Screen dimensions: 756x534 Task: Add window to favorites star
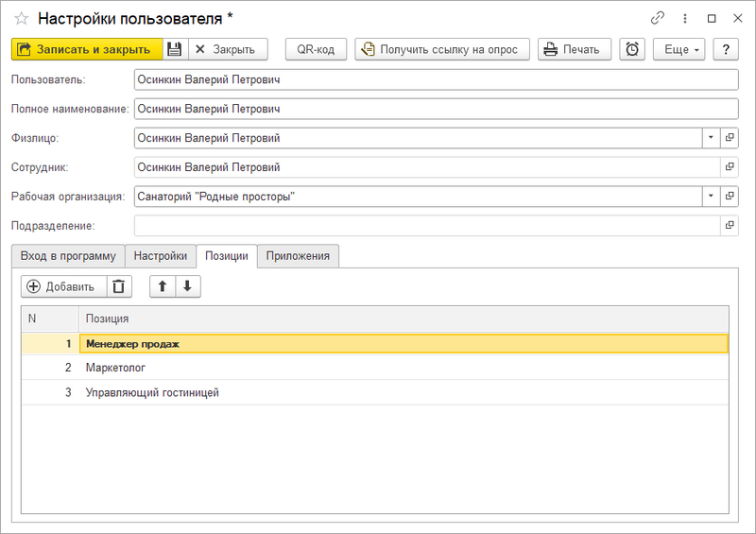click(x=21, y=18)
